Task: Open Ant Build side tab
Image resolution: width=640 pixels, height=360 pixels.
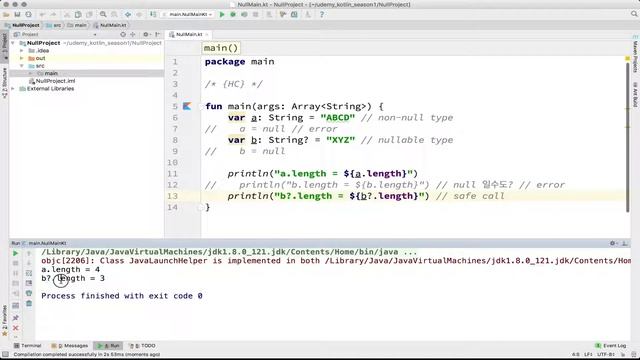Action: point(635,95)
